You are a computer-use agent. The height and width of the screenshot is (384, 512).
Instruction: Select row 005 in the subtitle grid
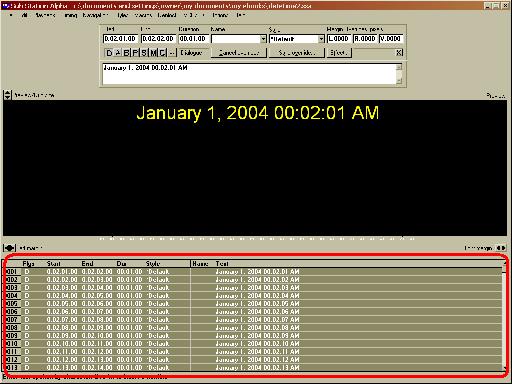click(x=254, y=304)
